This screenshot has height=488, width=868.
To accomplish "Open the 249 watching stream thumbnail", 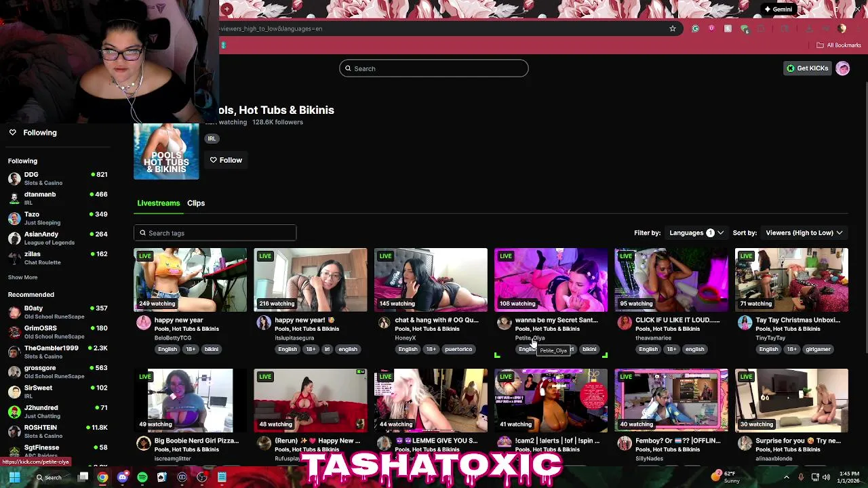I will coord(190,280).
